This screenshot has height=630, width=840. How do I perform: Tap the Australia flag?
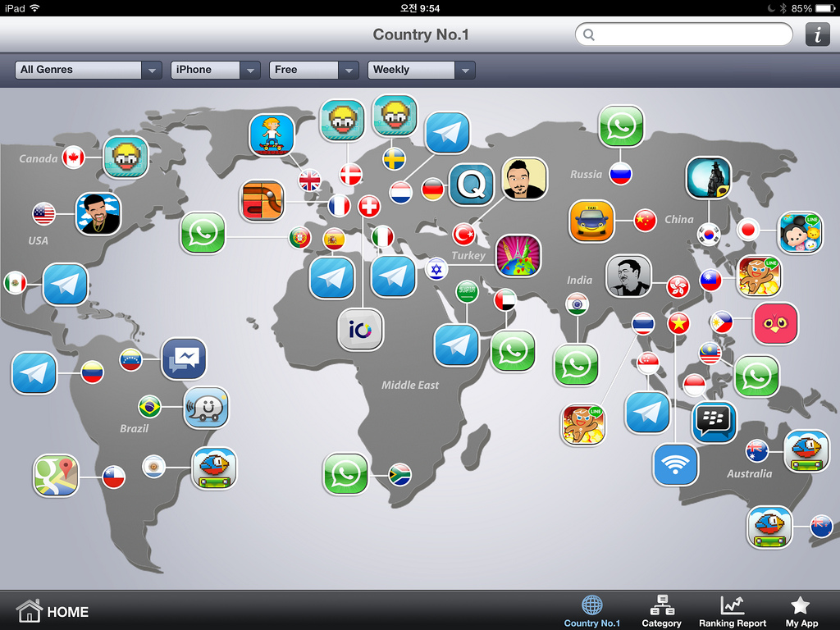757,450
